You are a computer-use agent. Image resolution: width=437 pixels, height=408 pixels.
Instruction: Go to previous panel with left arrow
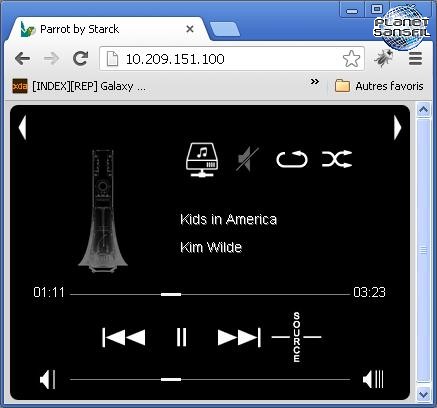pyautogui.click(x=22, y=127)
